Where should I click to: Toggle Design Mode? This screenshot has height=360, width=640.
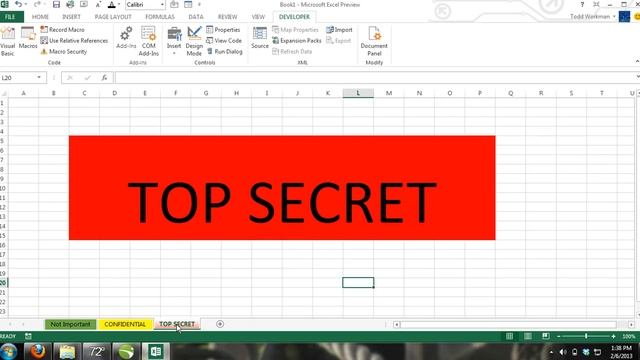coord(194,41)
